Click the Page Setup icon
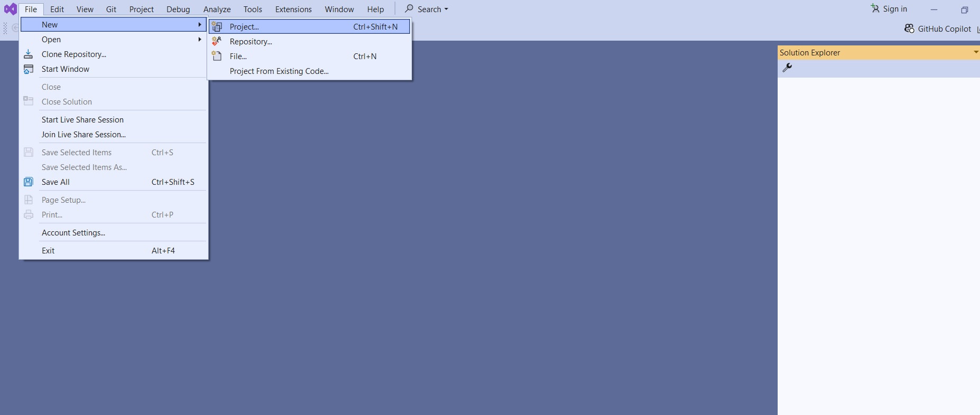Image resolution: width=980 pixels, height=415 pixels. [x=29, y=200]
